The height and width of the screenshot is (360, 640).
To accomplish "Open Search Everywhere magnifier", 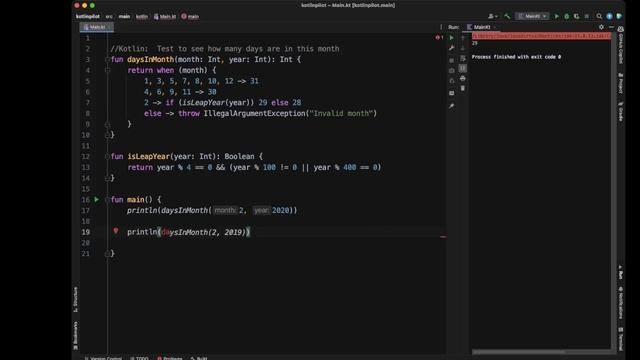I will pyautogui.click(x=599, y=16).
